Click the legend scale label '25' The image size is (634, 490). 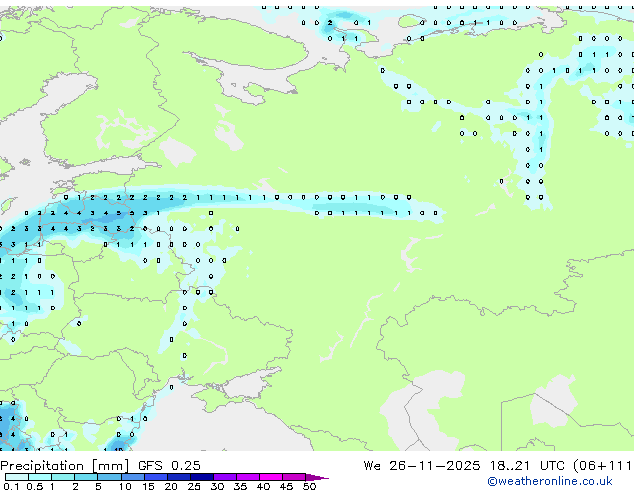coord(194,486)
